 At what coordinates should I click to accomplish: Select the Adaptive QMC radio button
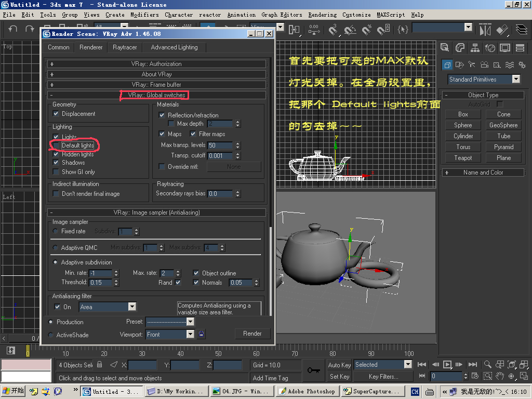(55, 248)
